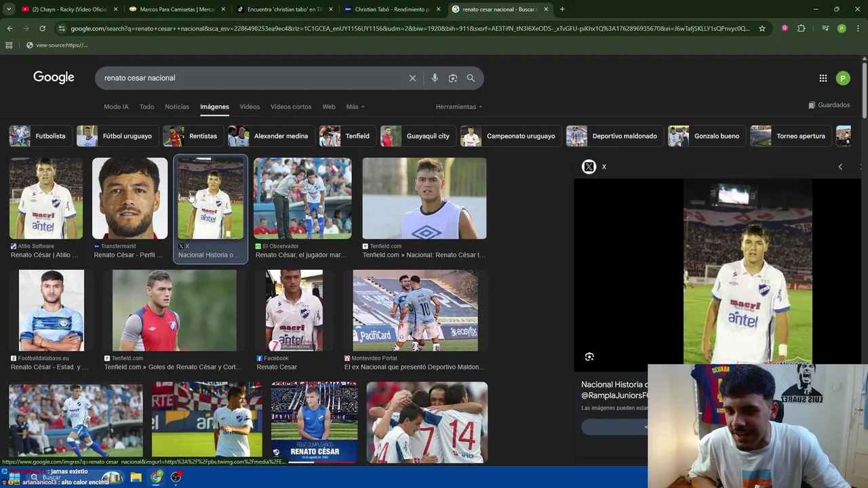Expand the Más dropdown
This screenshot has width=868, height=488.
[355, 106]
